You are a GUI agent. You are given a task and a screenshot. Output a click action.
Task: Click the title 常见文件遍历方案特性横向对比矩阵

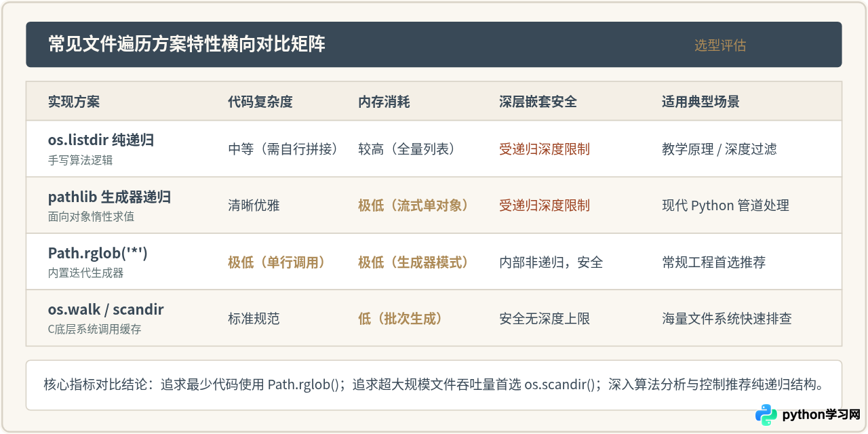pyautogui.click(x=186, y=44)
